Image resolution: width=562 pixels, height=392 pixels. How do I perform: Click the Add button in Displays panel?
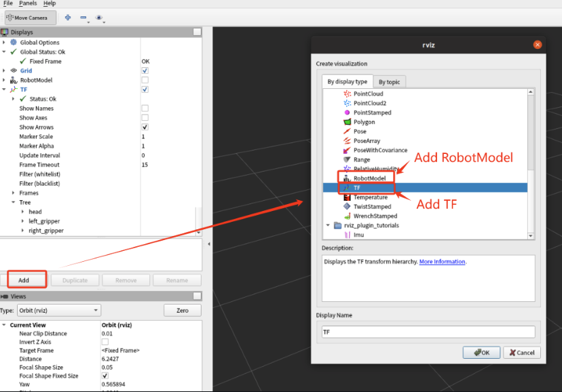click(x=23, y=280)
